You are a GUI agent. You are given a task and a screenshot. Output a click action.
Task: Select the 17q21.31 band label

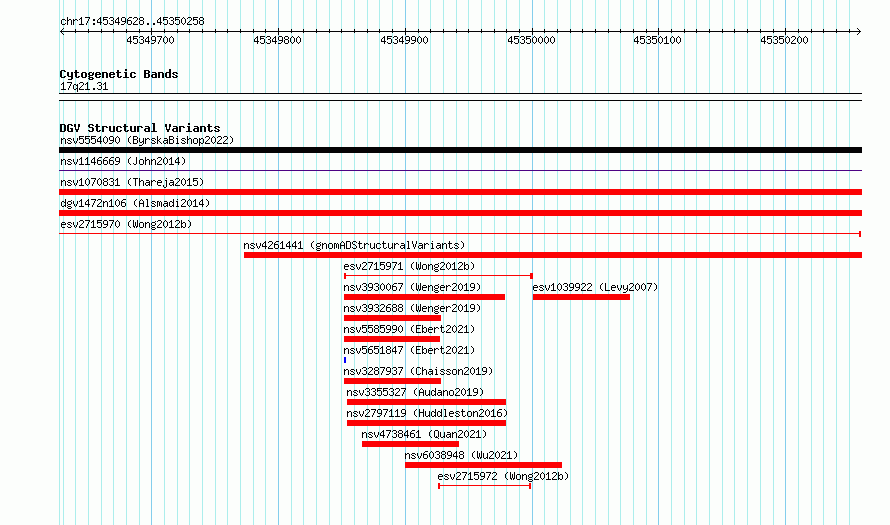[84, 87]
